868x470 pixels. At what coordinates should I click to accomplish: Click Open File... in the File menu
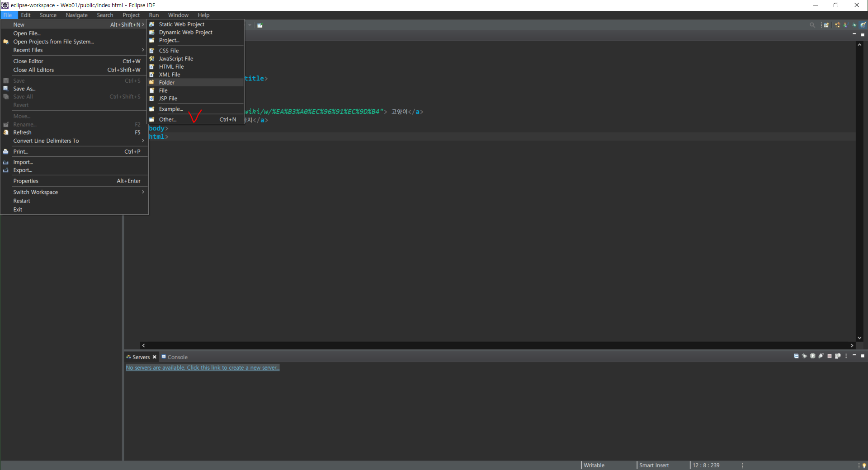coord(75,33)
